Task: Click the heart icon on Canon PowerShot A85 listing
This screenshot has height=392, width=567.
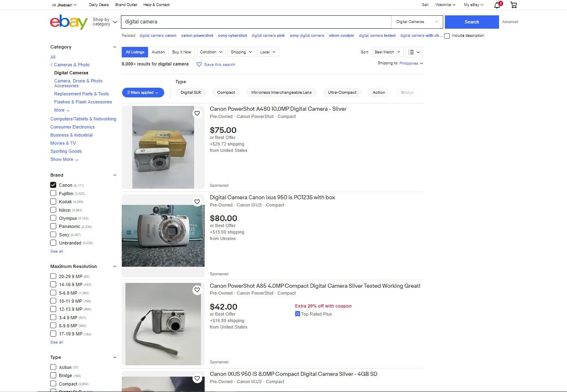Action: (x=197, y=290)
